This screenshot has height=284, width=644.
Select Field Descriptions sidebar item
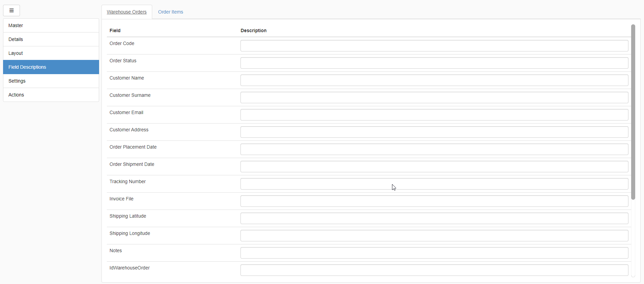point(51,67)
